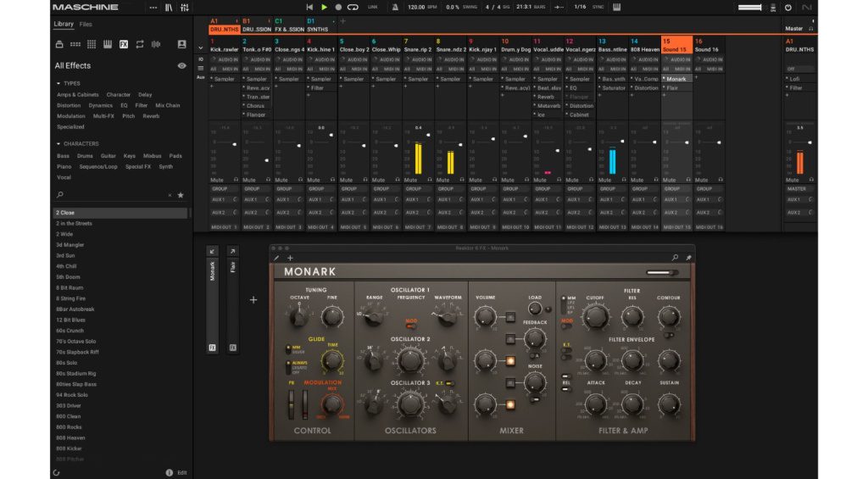Image resolution: width=868 pixels, height=479 pixels.
Task: Collapse the CHARACTERS section
Action: click(59, 143)
